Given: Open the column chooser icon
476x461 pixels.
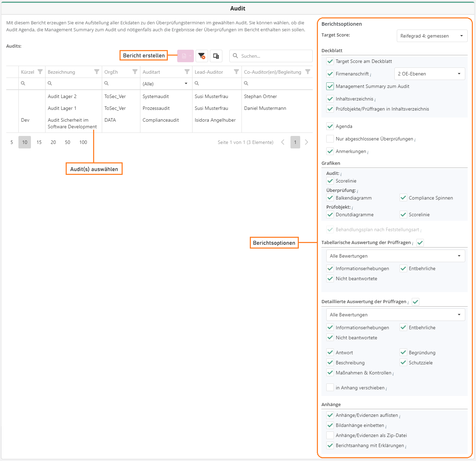Looking at the screenshot, I should tap(216, 56).
